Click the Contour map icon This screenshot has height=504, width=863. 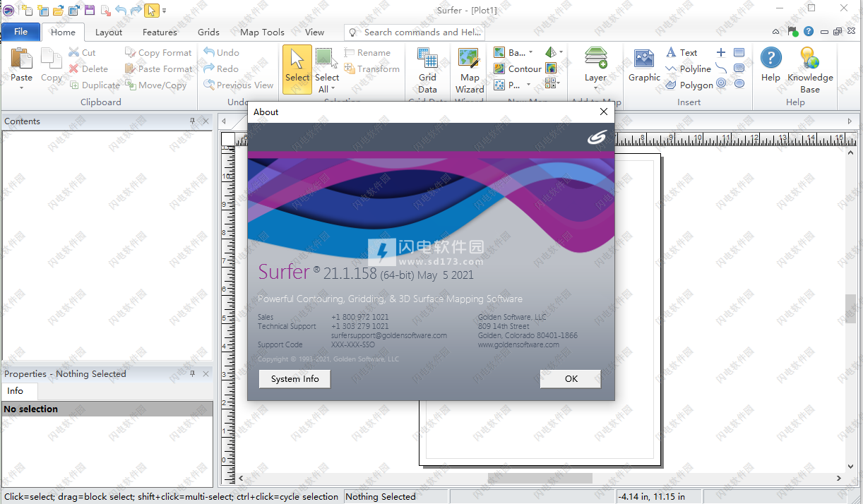(499, 68)
